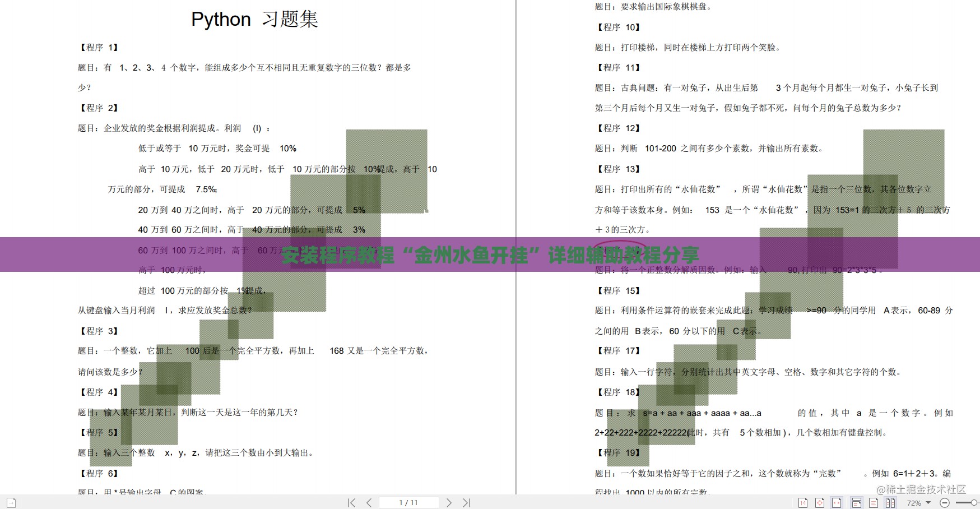Click the line 题目：打印楼梯，同时在楼梯上方打印两个笑脸
This screenshot has width=980, height=509.
click(x=689, y=47)
